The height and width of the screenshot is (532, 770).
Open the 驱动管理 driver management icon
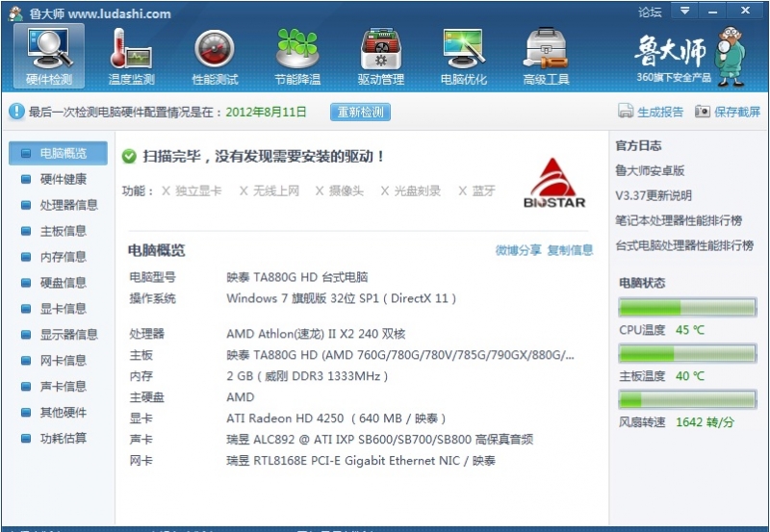tap(381, 55)
